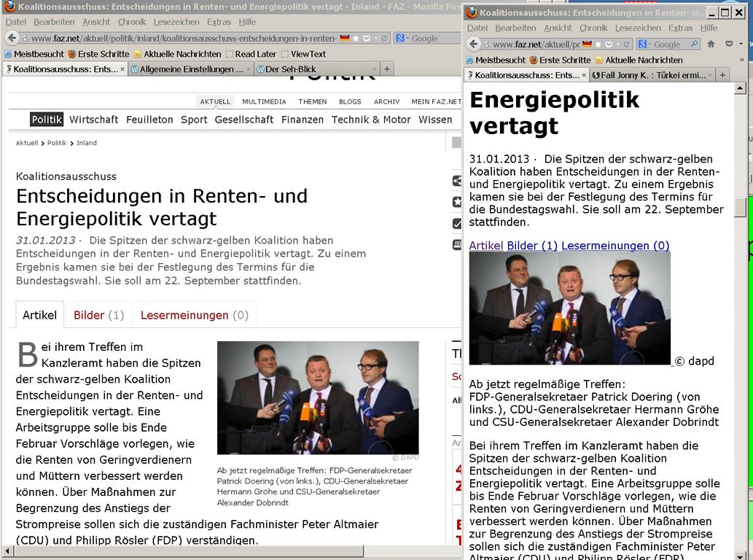Click the home icon in right browser

coord(711,44)
